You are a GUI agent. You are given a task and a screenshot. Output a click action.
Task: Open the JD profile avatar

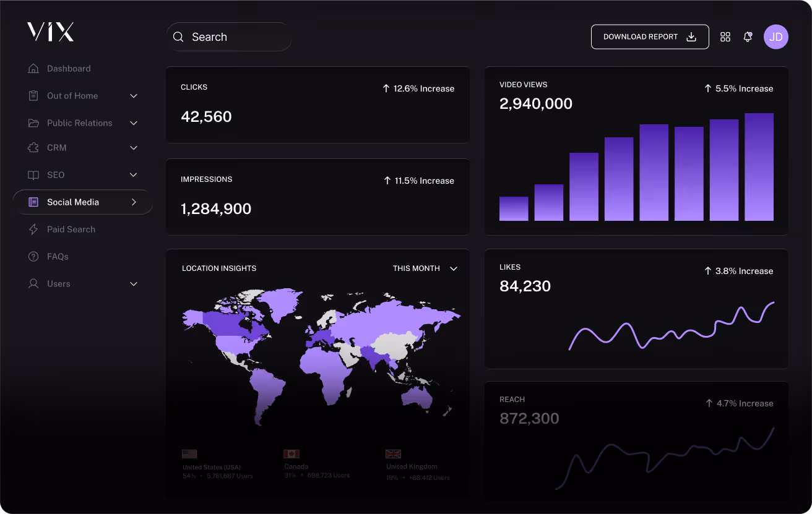pos(776,37)
